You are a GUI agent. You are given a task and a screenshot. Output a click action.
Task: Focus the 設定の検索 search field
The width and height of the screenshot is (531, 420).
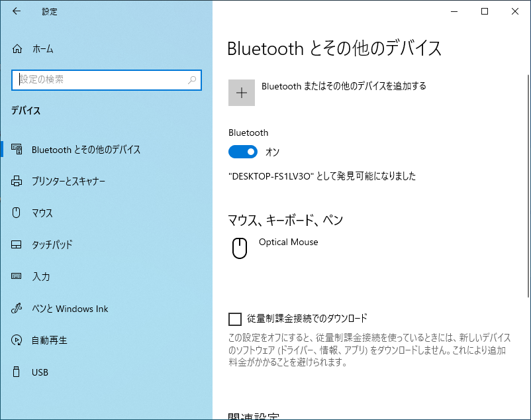coord(107,80)
